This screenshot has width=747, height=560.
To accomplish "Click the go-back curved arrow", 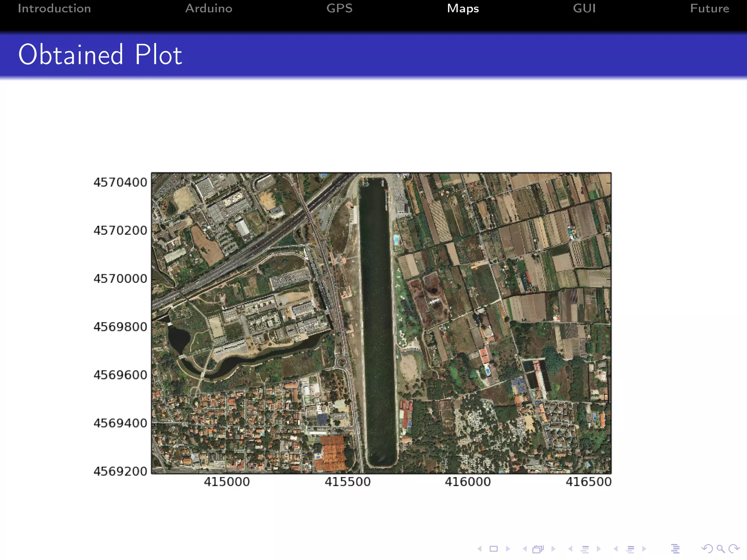I will [707, 549].
